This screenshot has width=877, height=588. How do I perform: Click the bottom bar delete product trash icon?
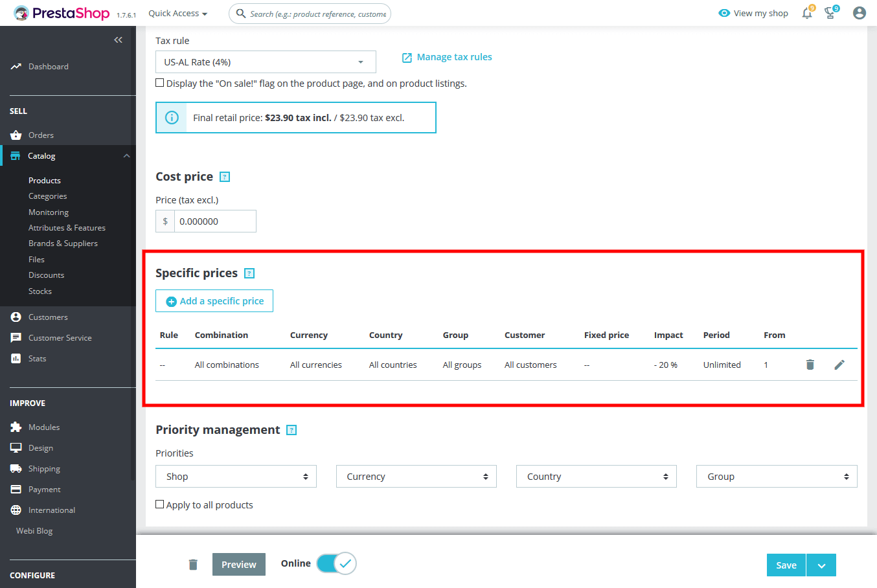(193, 565)
